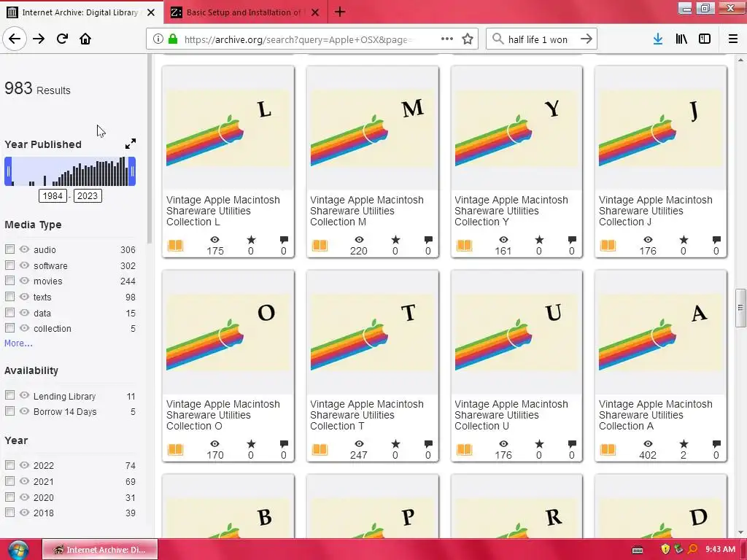Click views eye icon on Collection J
Viewport: 747px width, 560px height.
tap(648, 239)
